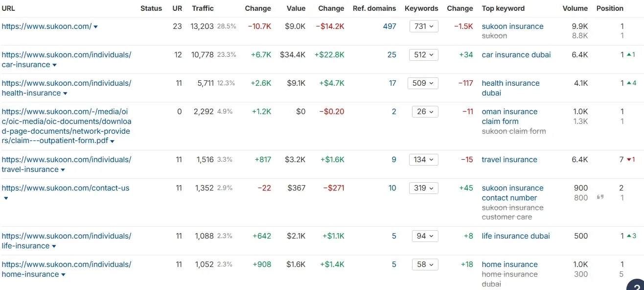Open the 'life insurance dubai' keyword link
The image size is (644, 290).
click(516, 236)
